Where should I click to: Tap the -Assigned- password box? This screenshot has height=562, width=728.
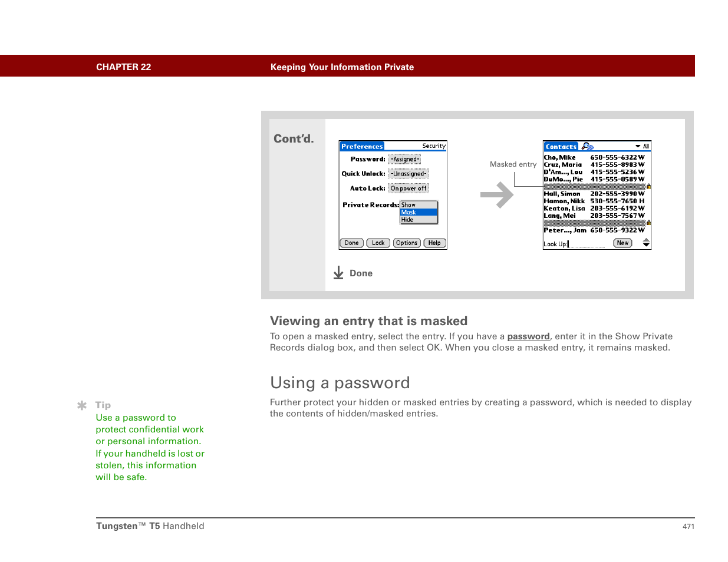405,160
